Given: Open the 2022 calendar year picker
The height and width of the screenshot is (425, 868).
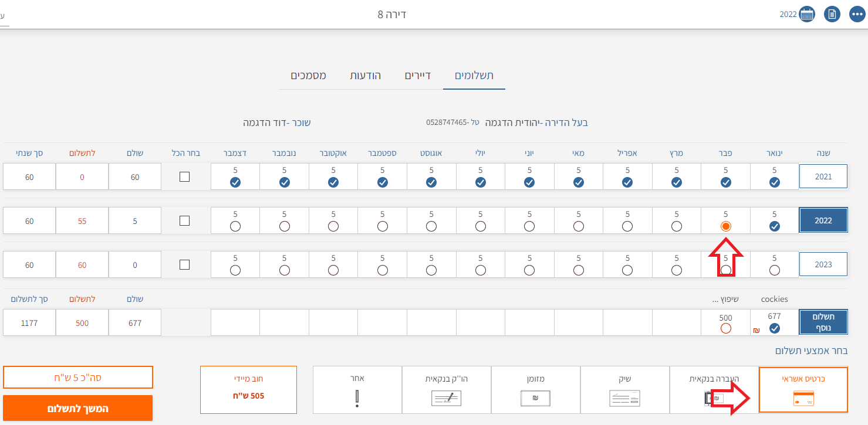Looking at the screenshot, I should pos(807,14).
